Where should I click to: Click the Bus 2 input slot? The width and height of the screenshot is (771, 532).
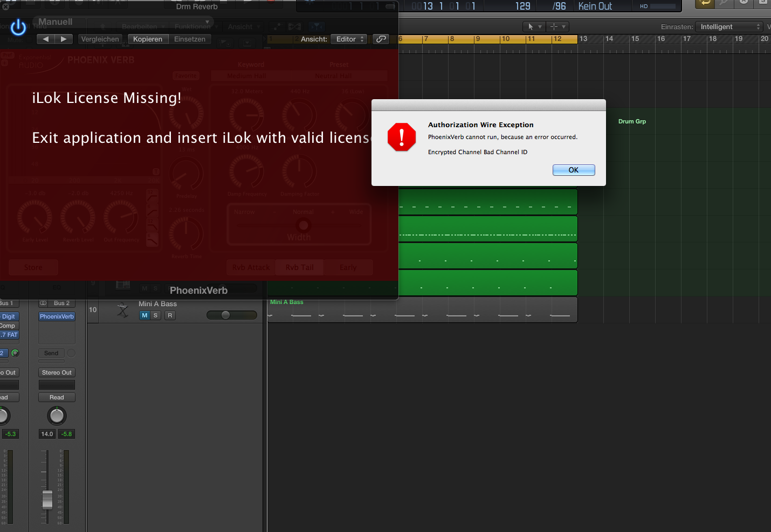click(x=62, y=303)
